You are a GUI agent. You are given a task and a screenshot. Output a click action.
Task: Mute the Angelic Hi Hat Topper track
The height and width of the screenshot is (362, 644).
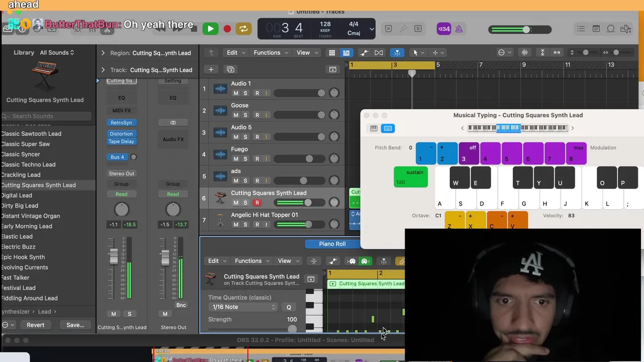pyautogui.click(x=235, y=225)
